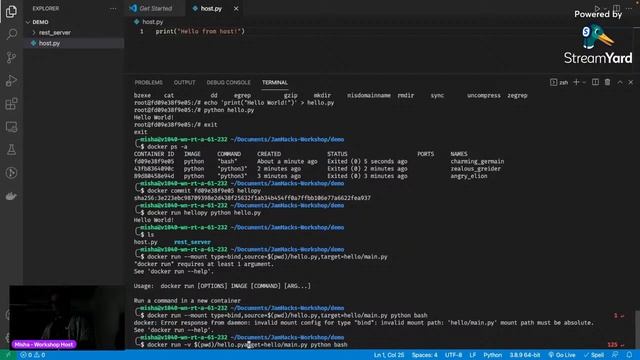Open the feedback icon in status bar
This screenshot has width=640, height=360.
(x=615, y=355)
